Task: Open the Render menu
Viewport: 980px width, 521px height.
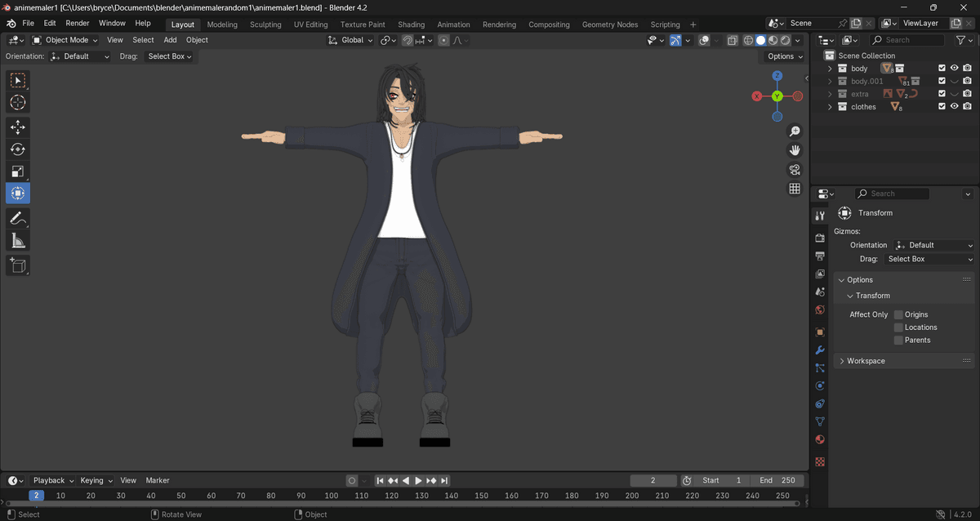Action: tap(78, 24)
